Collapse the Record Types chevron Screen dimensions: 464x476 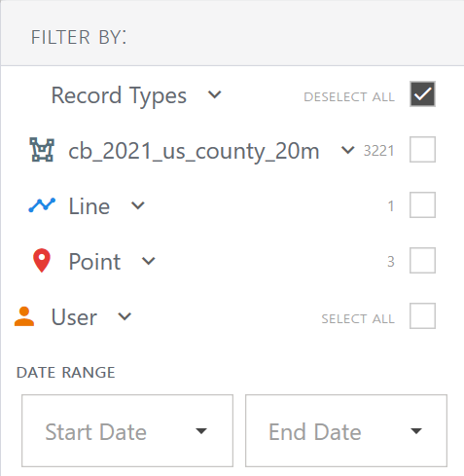214,94
